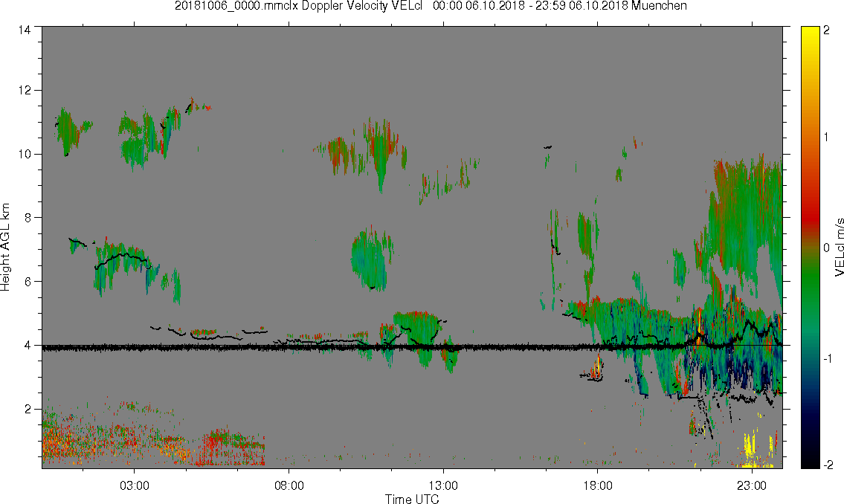Click the height tick label 14

click(25, 30)
